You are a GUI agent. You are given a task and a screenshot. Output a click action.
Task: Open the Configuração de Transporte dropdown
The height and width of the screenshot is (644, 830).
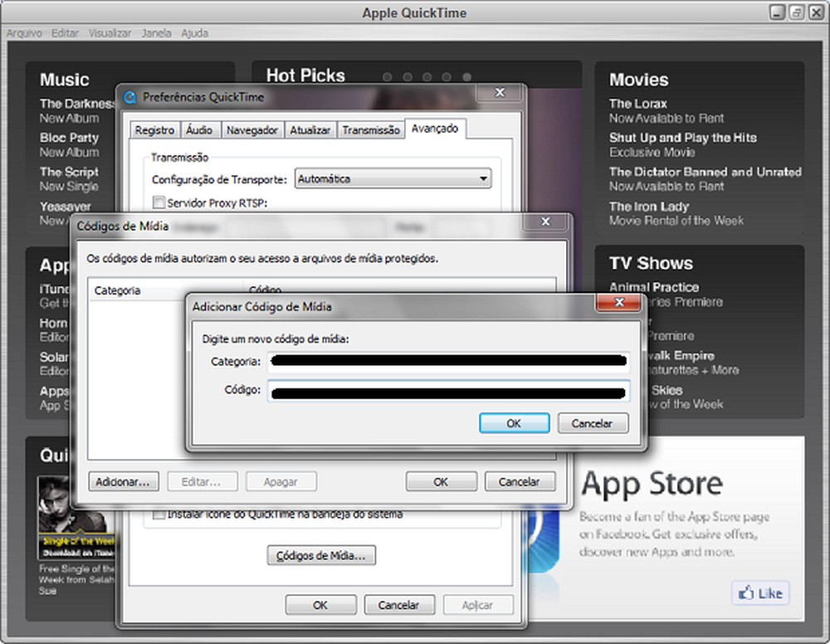click(x=482, y=178)
